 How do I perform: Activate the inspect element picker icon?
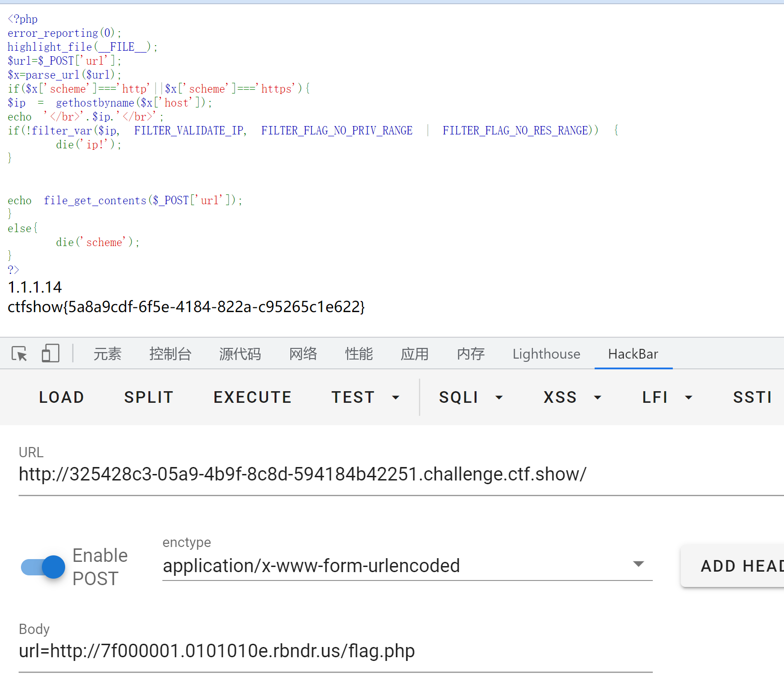tap(20, 354)
